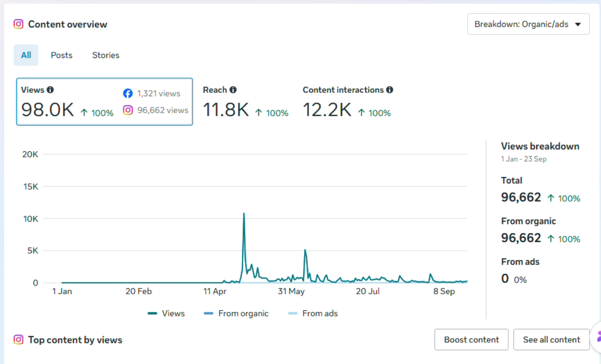
Task: Click the up arrow beside Reach 11.8K
Action: pyautogui.click(x=259, y=113)
